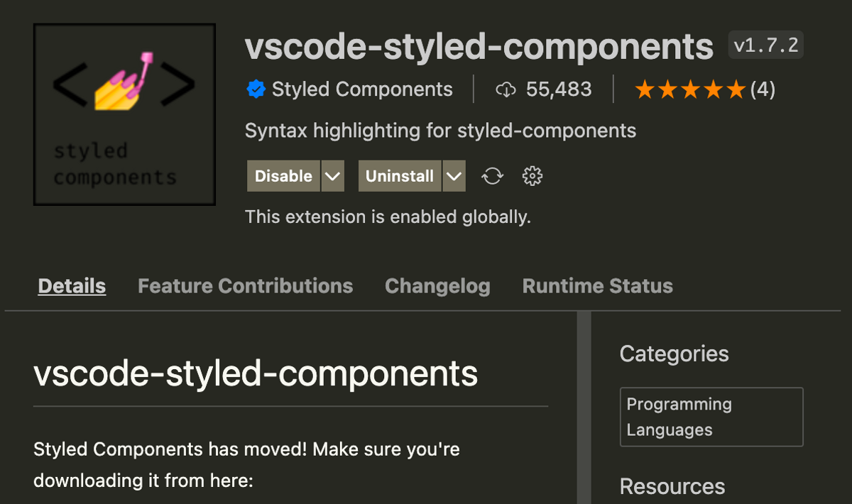Click the blue verified publisher badge
The width and height of the screenshot is (852, 504).
click(256, 89)
